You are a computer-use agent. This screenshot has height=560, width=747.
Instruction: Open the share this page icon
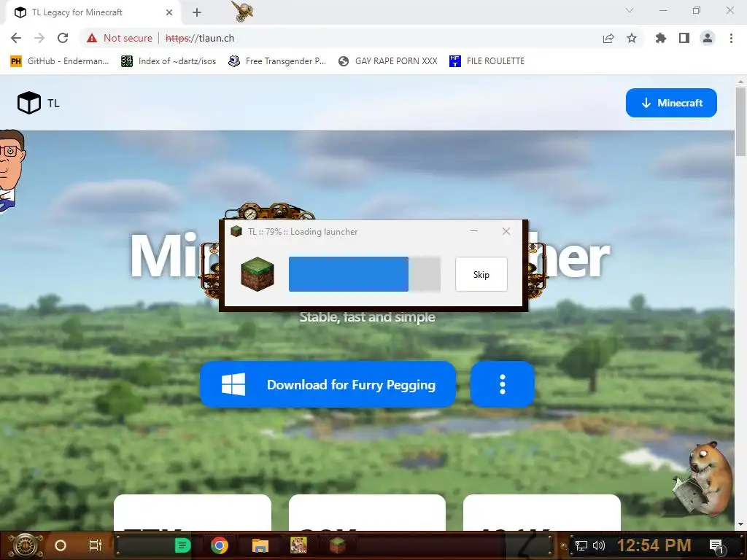pos(608,38)
